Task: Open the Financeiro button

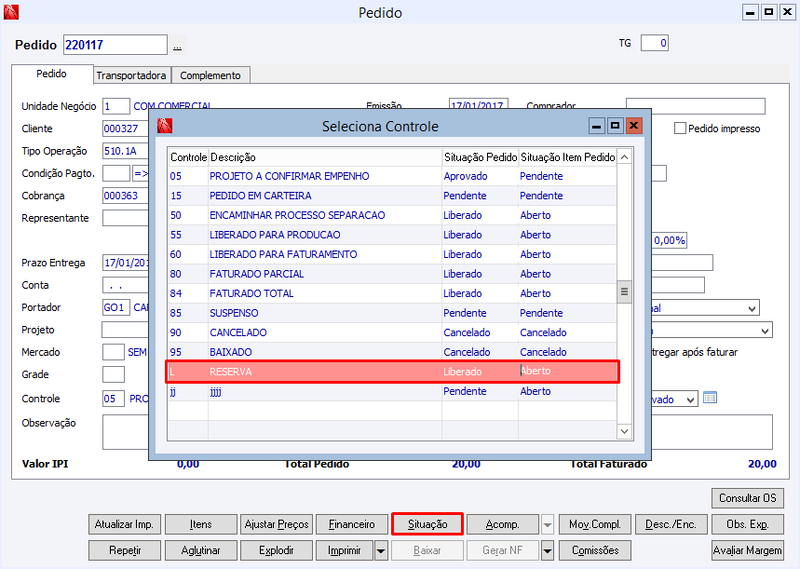Action: [x=352, y=524]
